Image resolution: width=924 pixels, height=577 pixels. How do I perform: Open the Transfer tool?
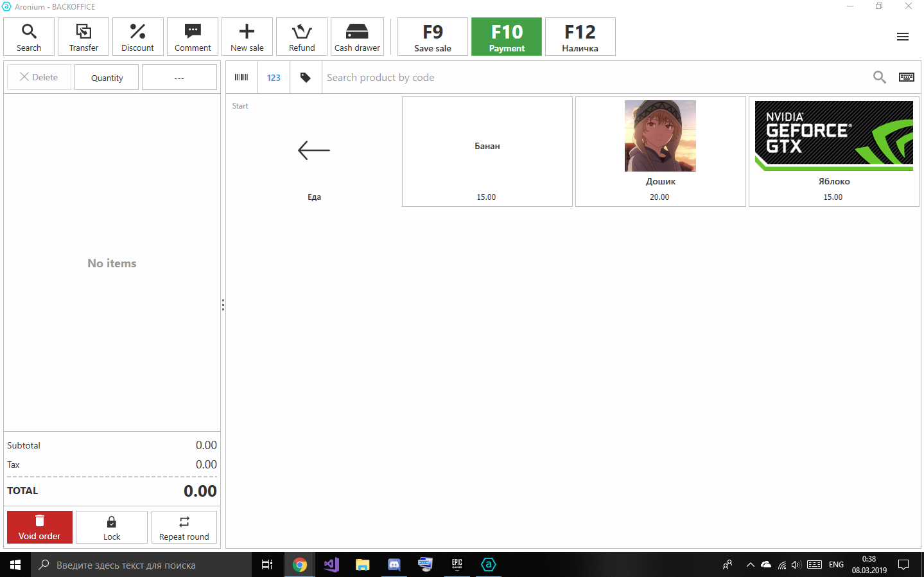tap(83, 37)
